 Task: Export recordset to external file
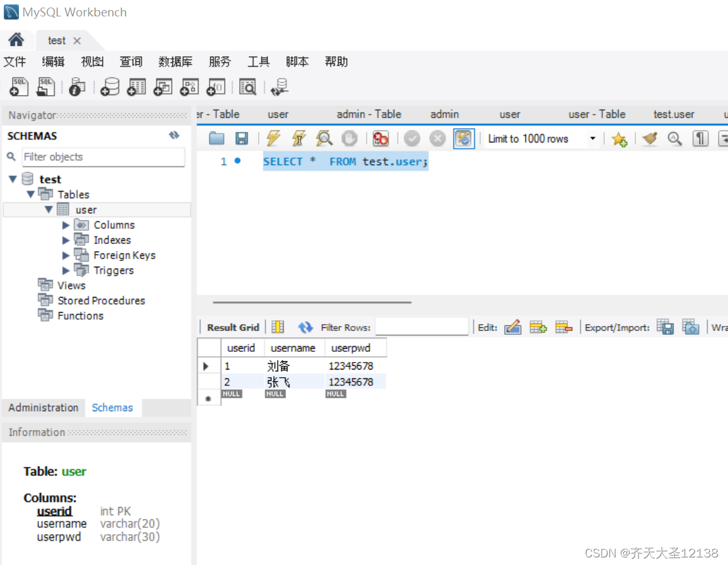click(666, 327)
